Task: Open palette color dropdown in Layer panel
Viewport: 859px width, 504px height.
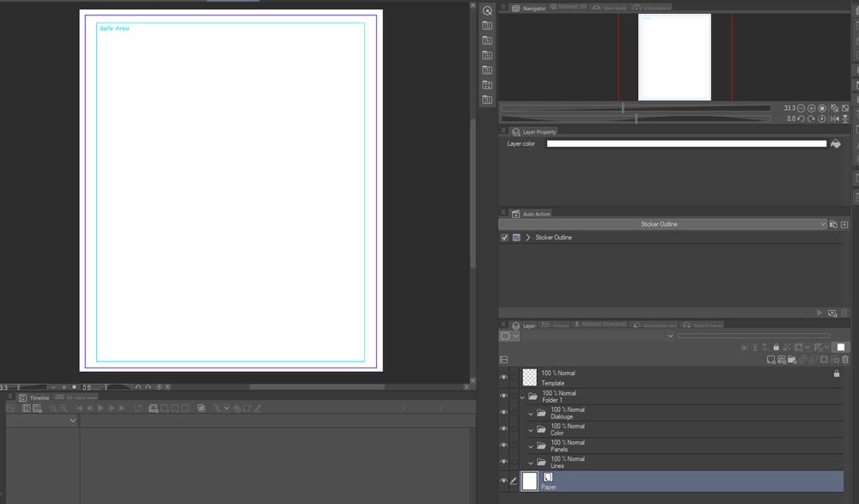Action: (x=509, y=337)
